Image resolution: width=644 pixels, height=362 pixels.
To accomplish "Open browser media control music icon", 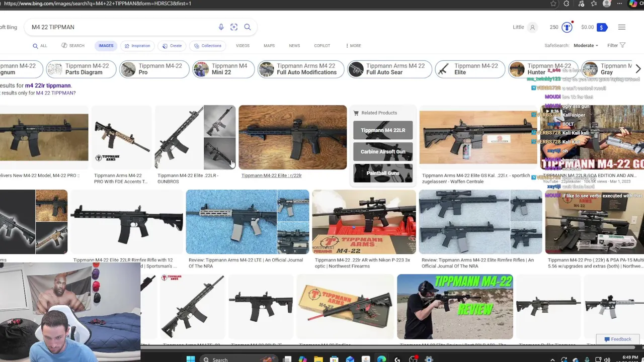I will [581, 4].
